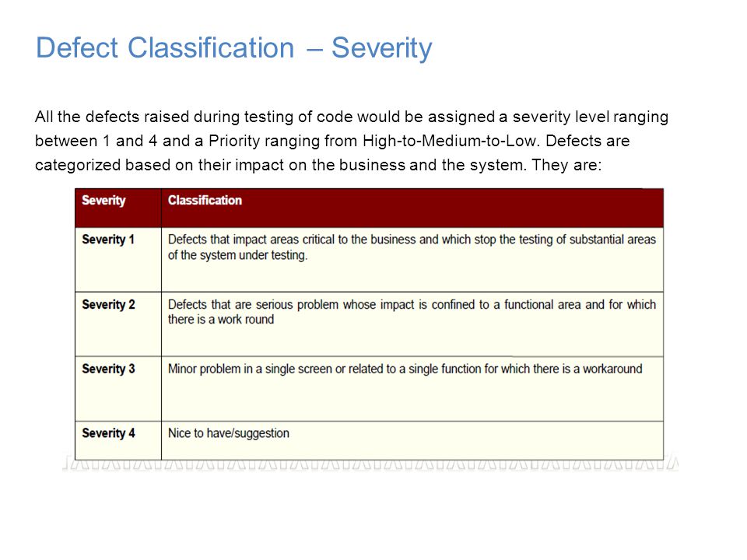Select the Severity 1 classification description
This screenshot has height=560, width=747.
click(x=412, y=247)
